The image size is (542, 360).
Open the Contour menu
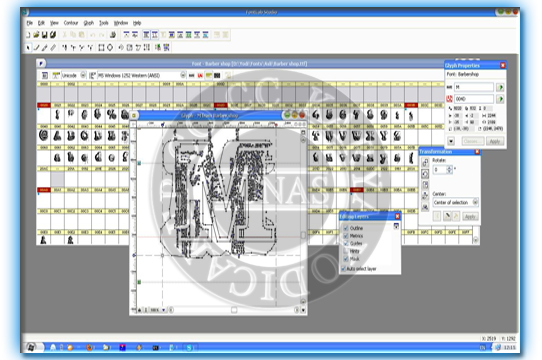(71, 23)
